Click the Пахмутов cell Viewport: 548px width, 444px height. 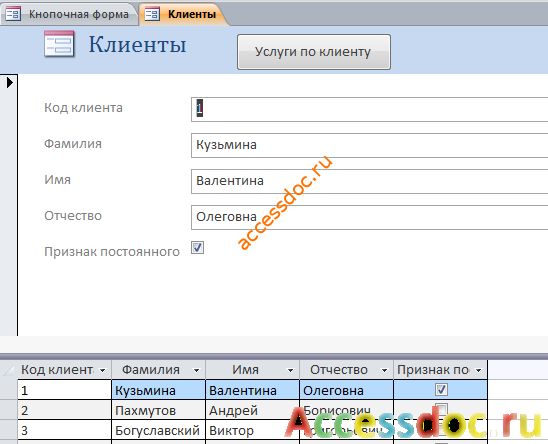(x=158, y=410)
